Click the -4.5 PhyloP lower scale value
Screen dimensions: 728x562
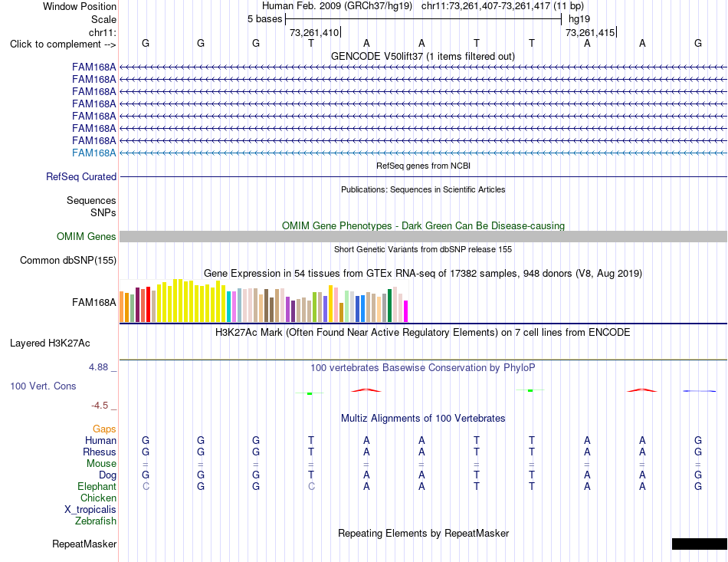click(x=100, y=406)
